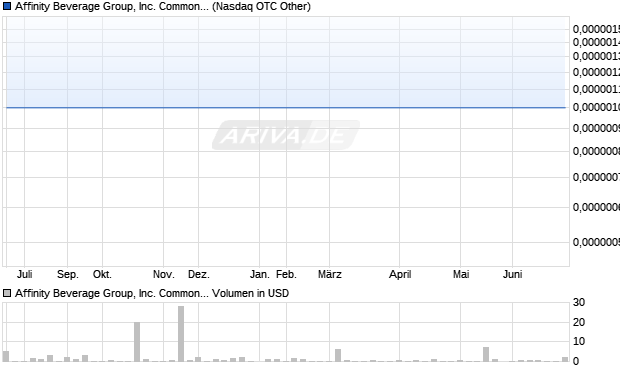The image size is (620, 371).
Task: Click the März volume bar near 6
Action: tap(338, 355)
